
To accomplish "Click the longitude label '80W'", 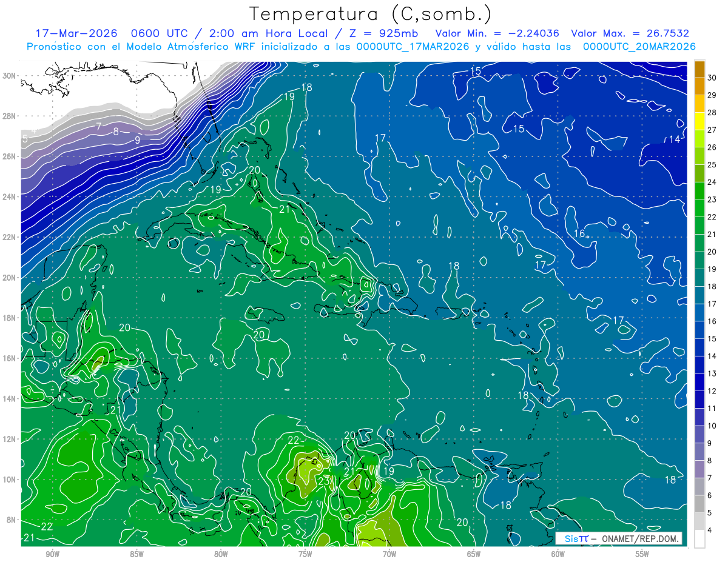I will 221,555.
